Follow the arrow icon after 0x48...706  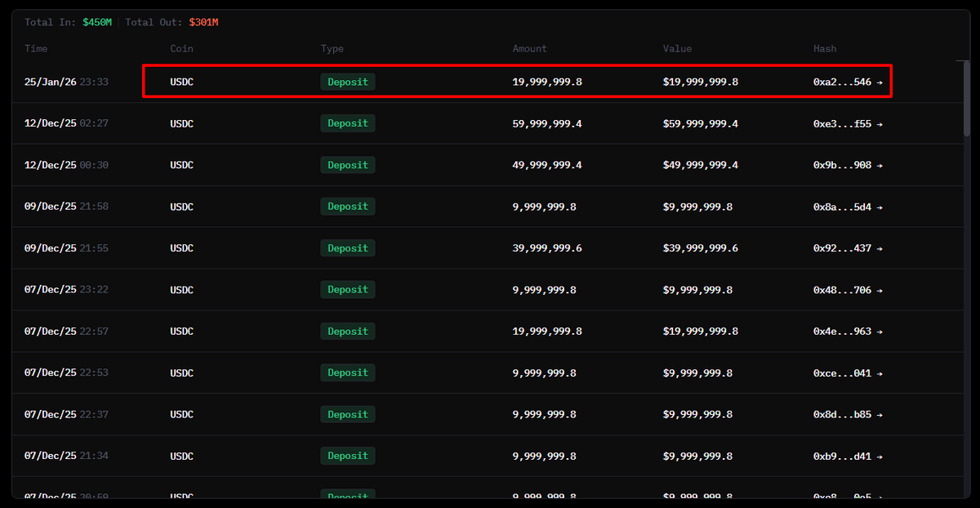pos(880,290)
